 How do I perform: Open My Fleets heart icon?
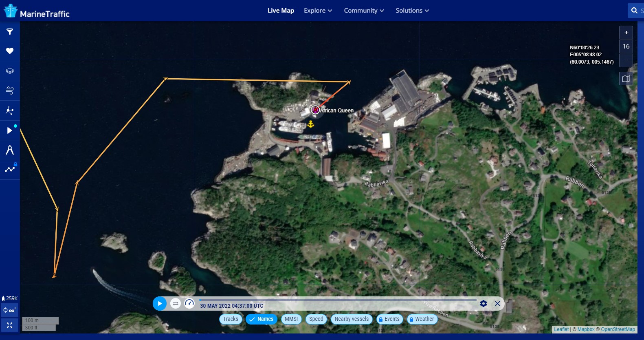(x=10, y=51)
